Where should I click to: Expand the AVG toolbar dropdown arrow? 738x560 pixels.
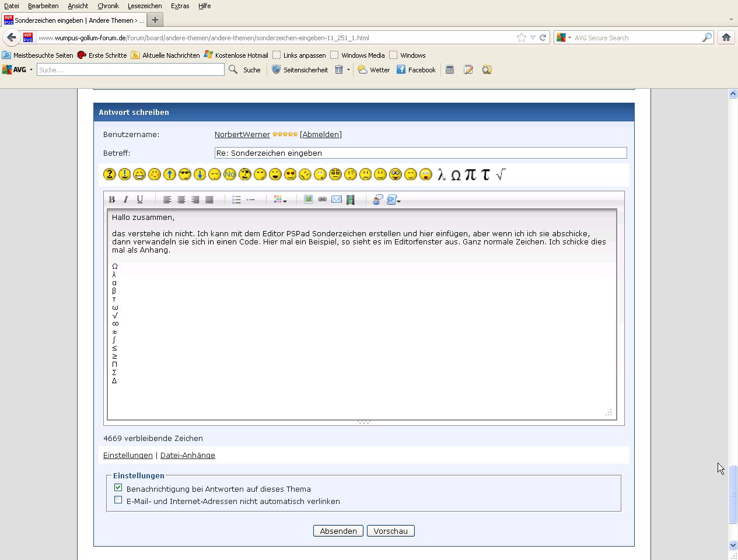[x=31, y=70]
